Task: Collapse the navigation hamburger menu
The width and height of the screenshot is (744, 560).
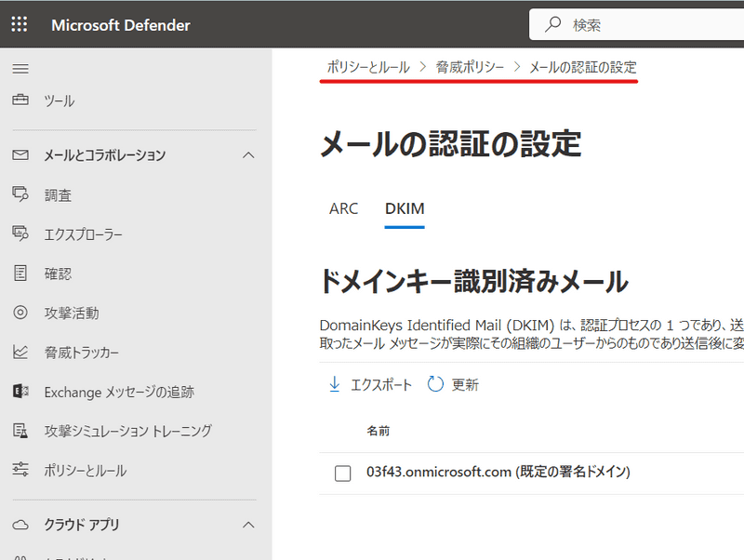Action: coord(20,69)
